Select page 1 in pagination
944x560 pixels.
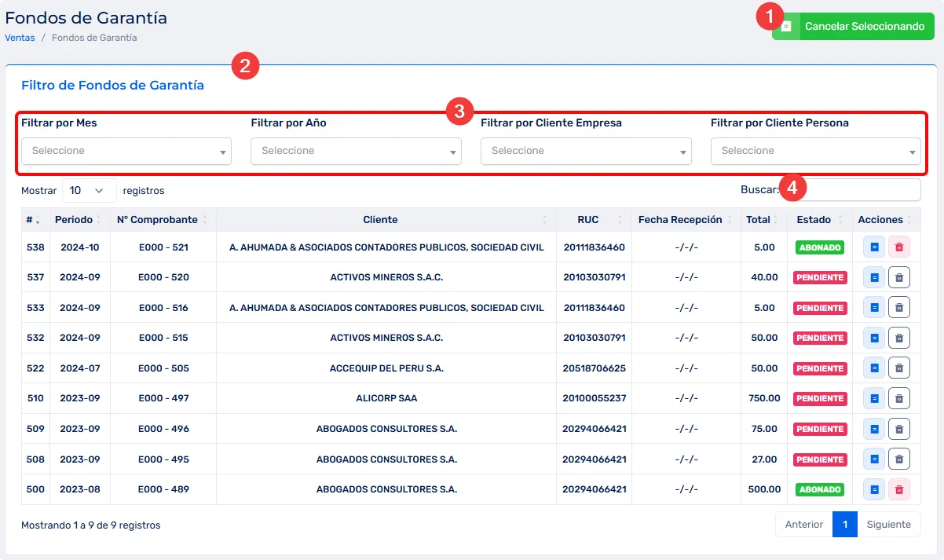pos(844,525)
